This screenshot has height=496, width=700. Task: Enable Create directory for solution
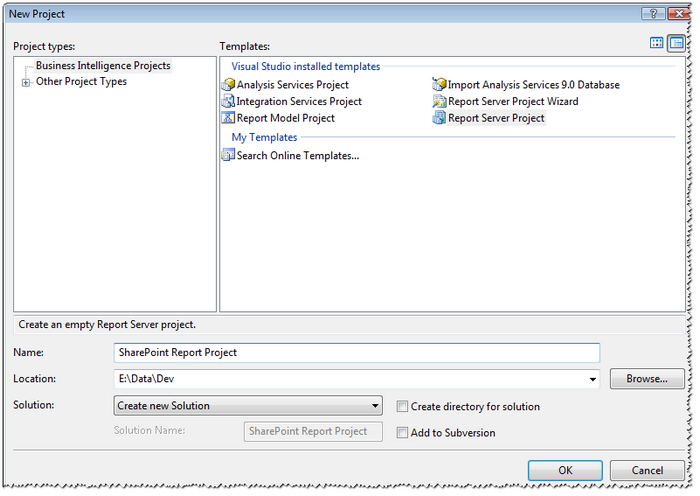coord(402,407)
